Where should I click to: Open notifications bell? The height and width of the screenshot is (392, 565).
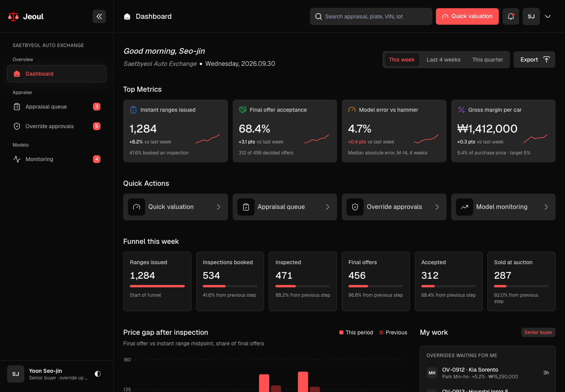(511, 16)
